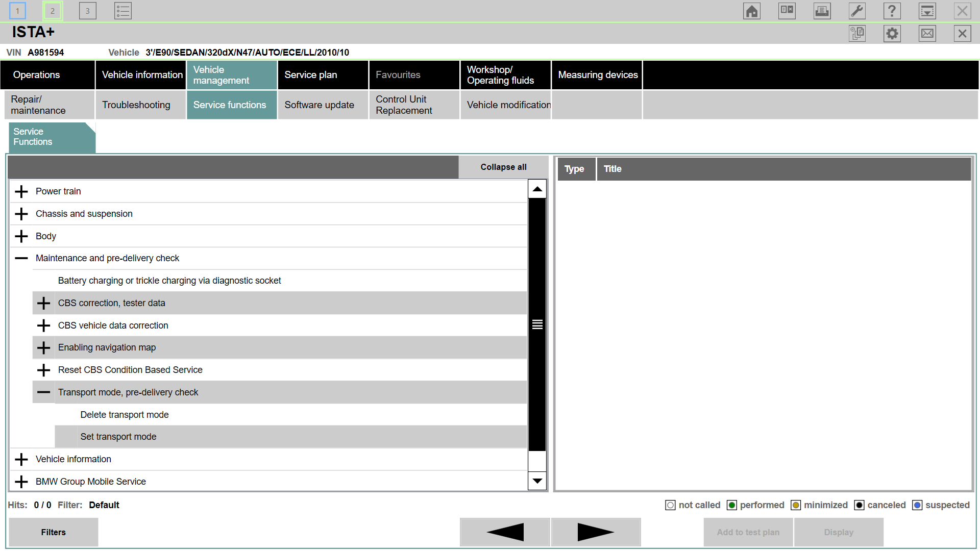The height and width of the screenshot is (551, 980).
Task: Collapse Maintenance and pre-delivery check node
Action: pyautogui.click(x=21, y=259)
